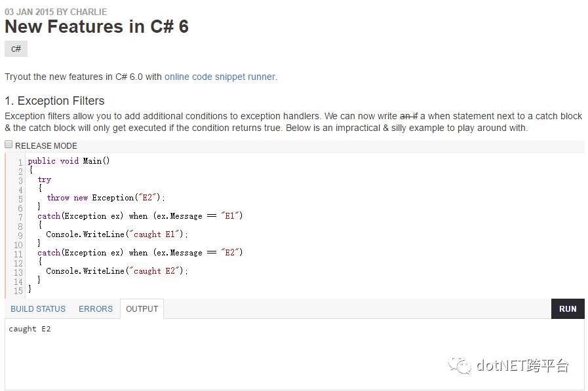This screenshot has height=391, width=588.
Task: Click the C# tag badge
Action: pos(16,48)
